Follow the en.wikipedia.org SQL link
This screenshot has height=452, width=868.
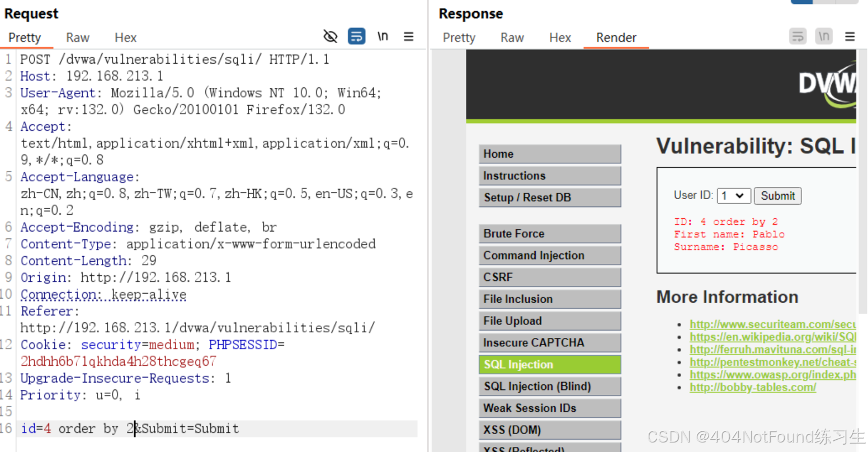tap(772, 337)
